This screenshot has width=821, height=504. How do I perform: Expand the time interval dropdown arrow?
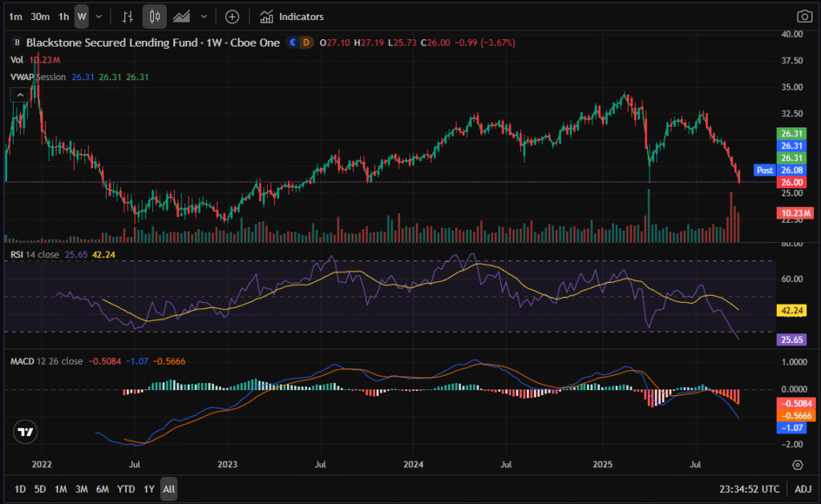point(99,16)
